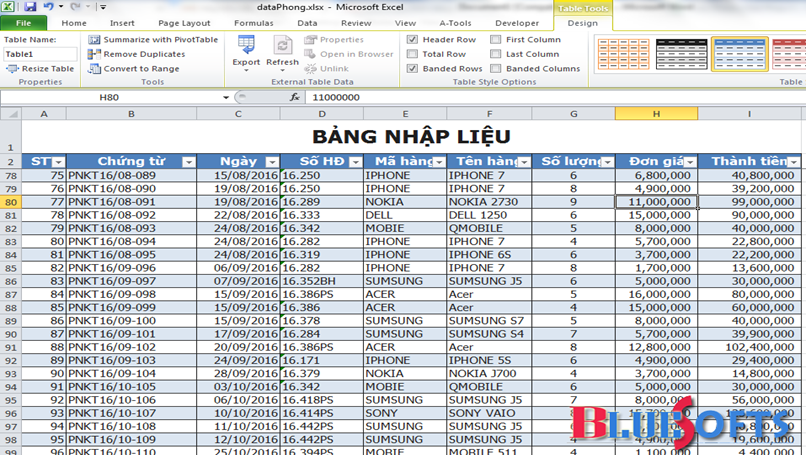Screen dimensions: 806x455
Task: Click Open in Browser icon
Action: [310, 54]
